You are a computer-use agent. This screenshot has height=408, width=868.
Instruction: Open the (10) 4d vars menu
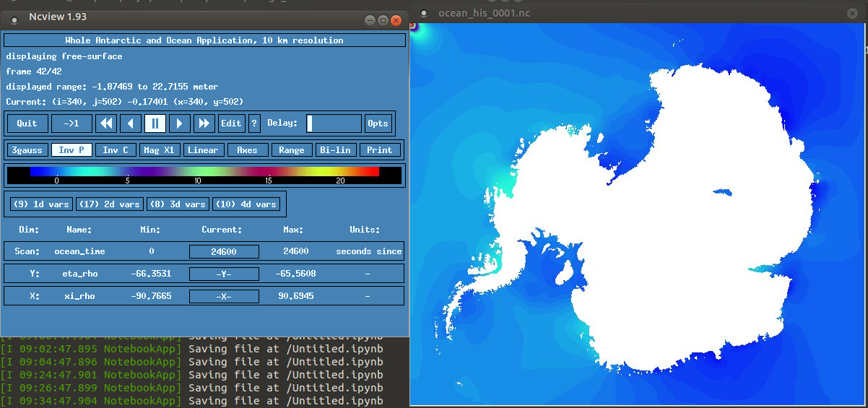(246, 204)
